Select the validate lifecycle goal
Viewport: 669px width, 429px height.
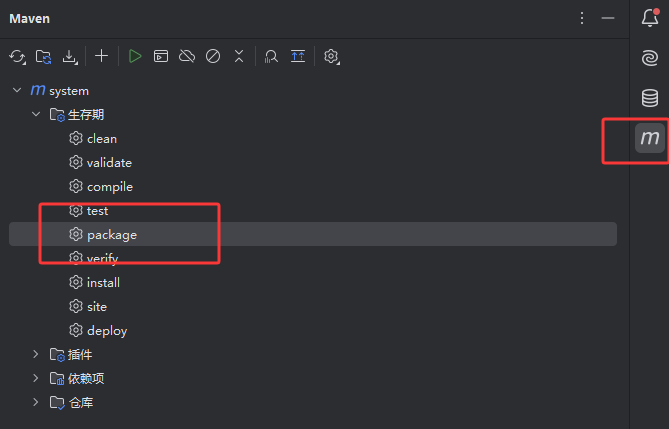click(313, 162)
